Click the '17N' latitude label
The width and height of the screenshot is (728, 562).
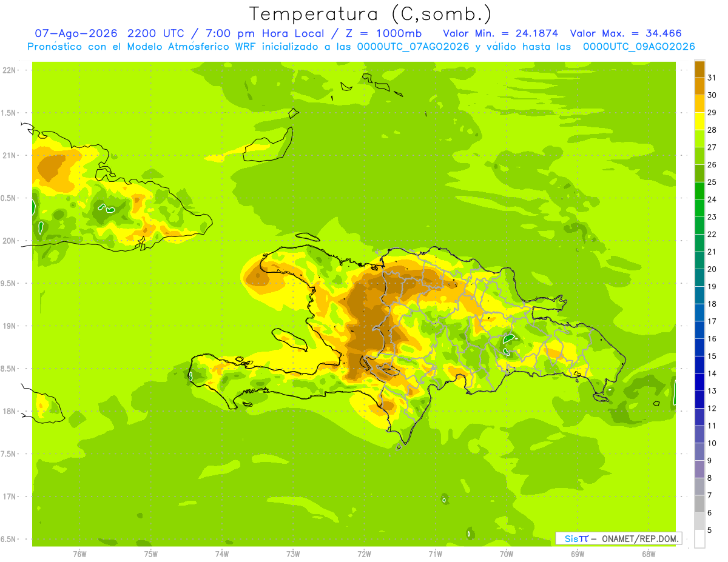[8, 497]
